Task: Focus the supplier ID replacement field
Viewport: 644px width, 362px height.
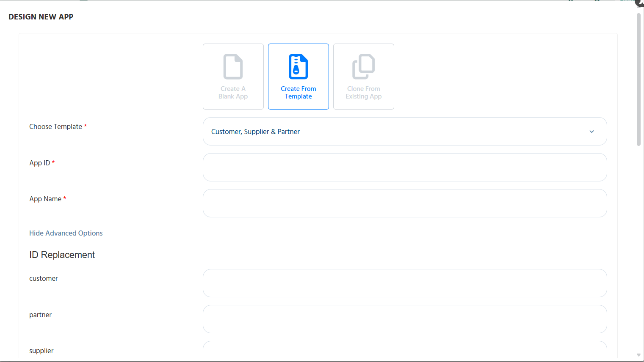Action: 405,350
